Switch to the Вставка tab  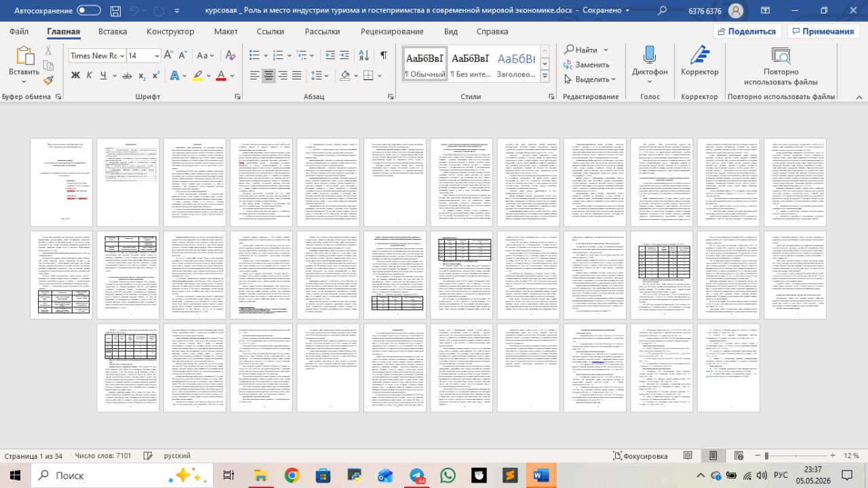click(x=113, y=31)
